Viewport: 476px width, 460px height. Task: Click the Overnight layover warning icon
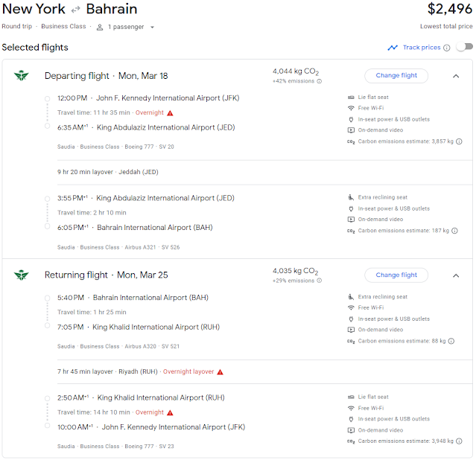(x=220, y=371)
